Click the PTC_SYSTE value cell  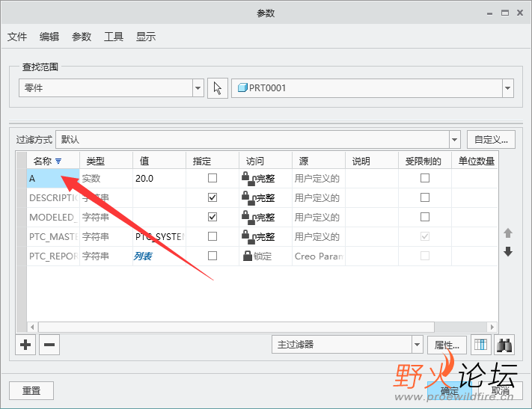click(159, 236)
